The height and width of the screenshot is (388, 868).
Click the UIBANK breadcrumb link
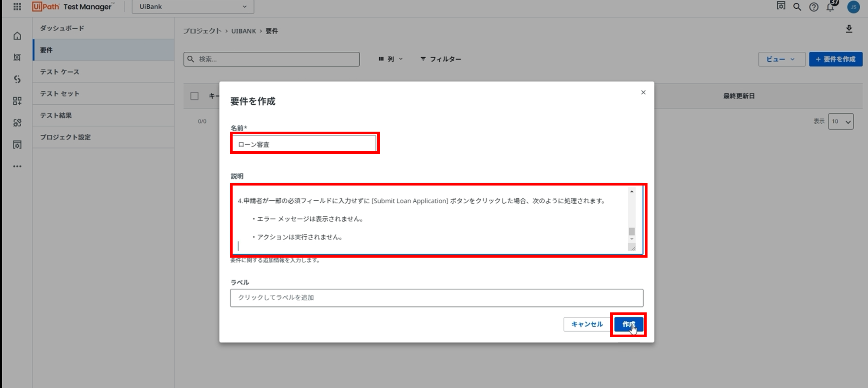pos(243,31)
